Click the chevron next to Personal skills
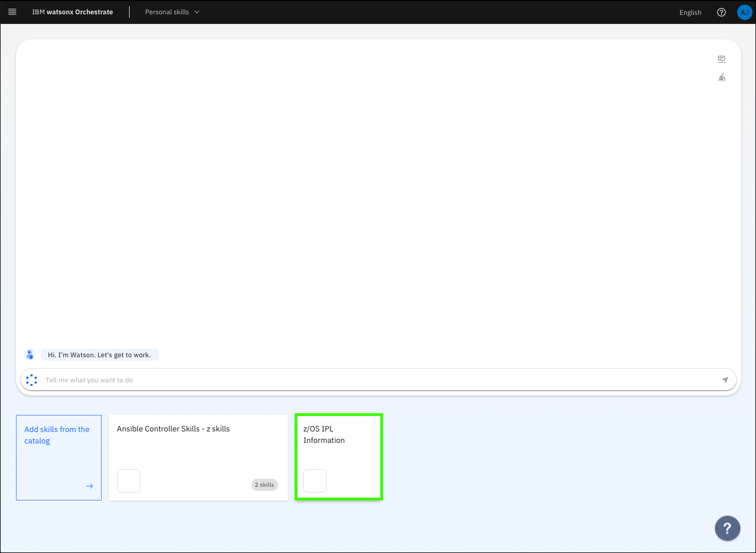 coord(197,12)
